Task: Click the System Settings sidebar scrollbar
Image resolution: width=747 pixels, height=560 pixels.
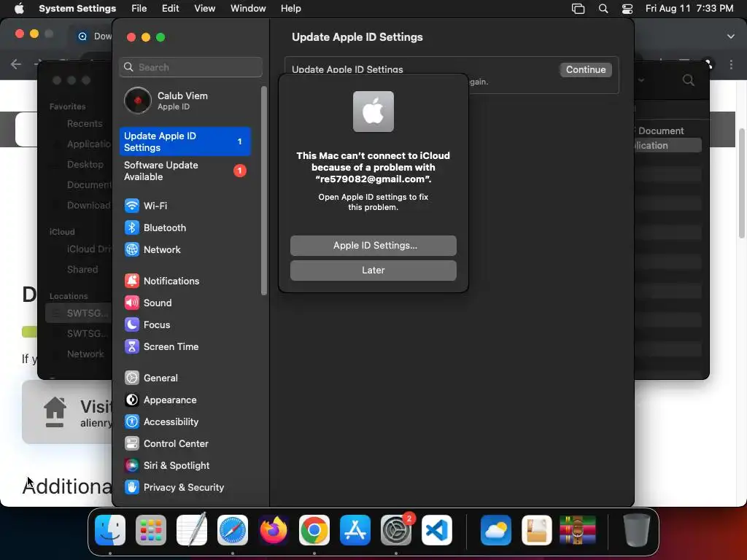Action: pyautogui.click(x=264, y=190)
